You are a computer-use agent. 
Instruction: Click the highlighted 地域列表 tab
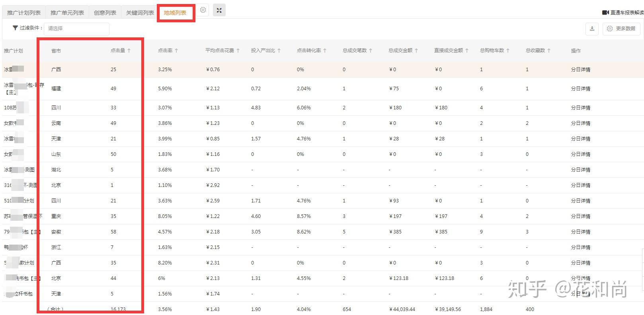point(175,13)
